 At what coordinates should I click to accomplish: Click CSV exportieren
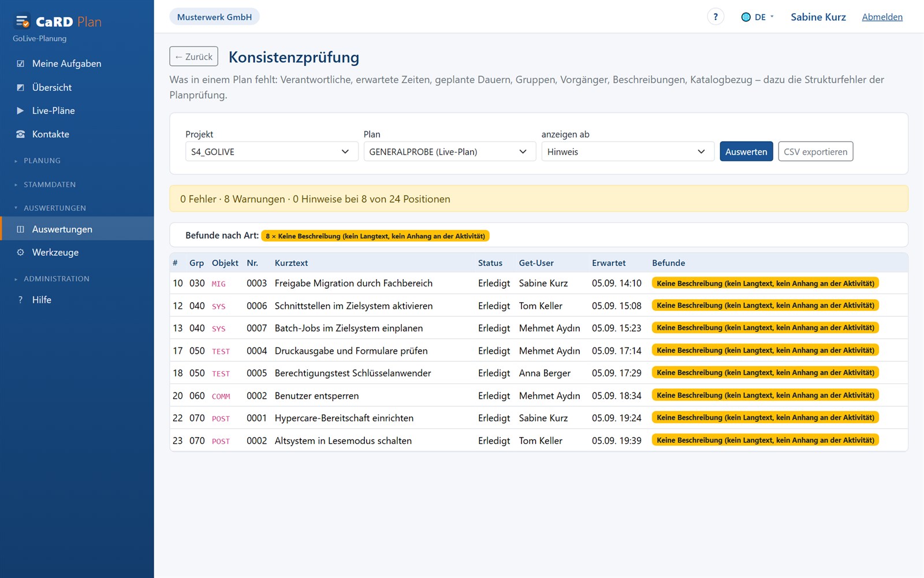(815, 151)
